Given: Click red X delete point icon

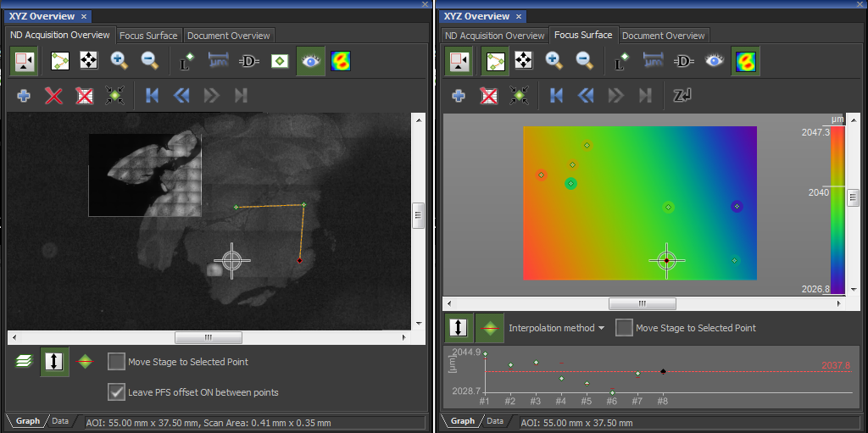Looking at the screenshot, I should tap(54, 96).
